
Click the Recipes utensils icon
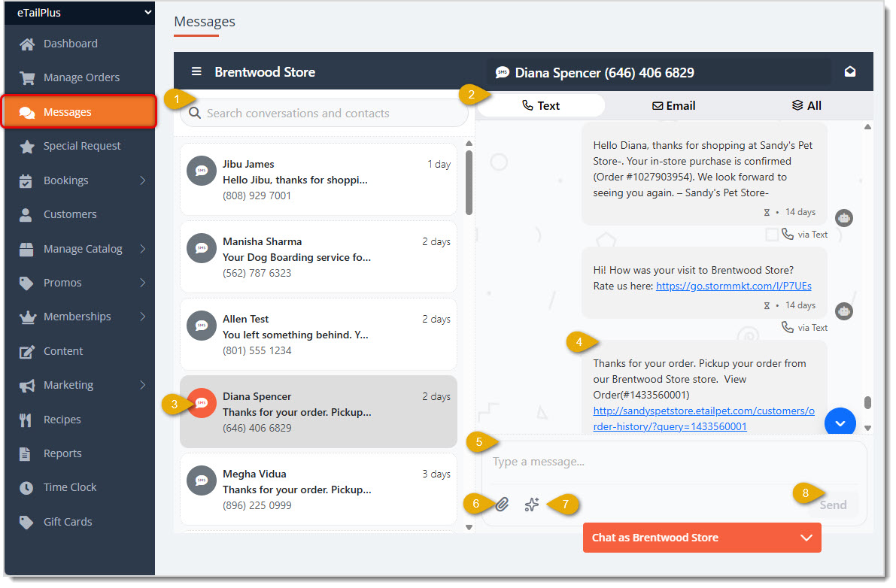pos(25,420)
